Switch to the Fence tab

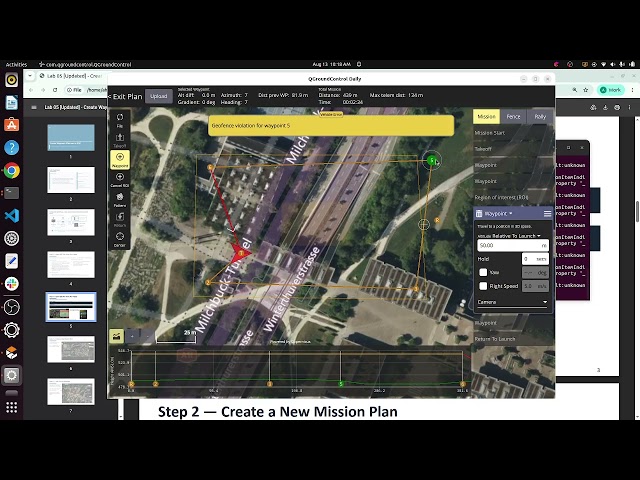tap(513, 117)
